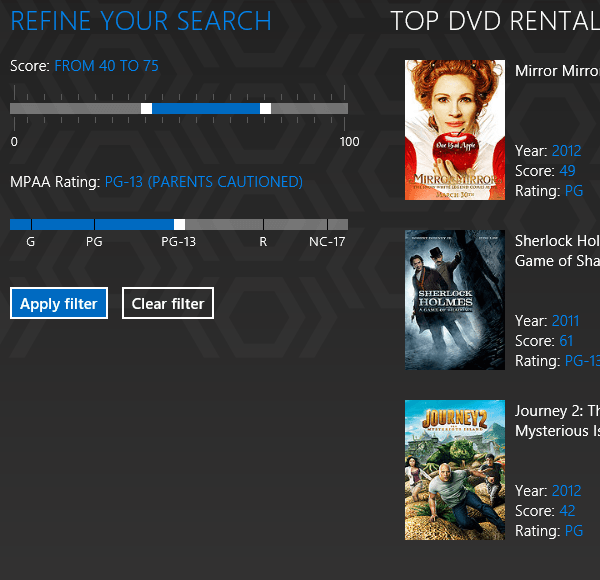Click Sherlock Holmes' score value 61
This screenshot has width=600, height=580.
[x=566, y=341]
